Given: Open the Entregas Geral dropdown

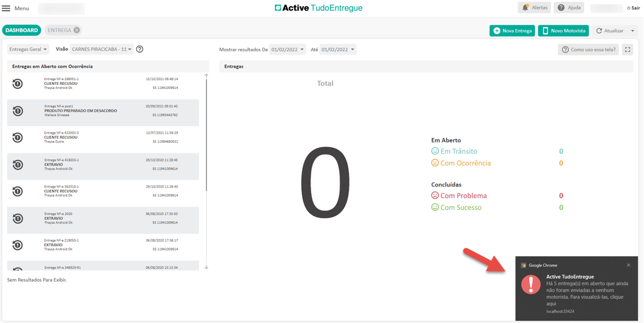Looking at the screenshot, I should [x=28, y=50].
